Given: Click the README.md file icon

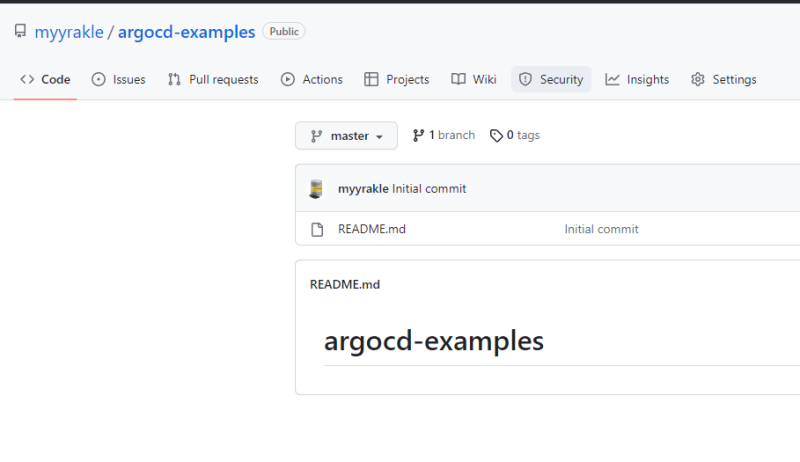Looking at the screenshot, I should pos(317,229).
